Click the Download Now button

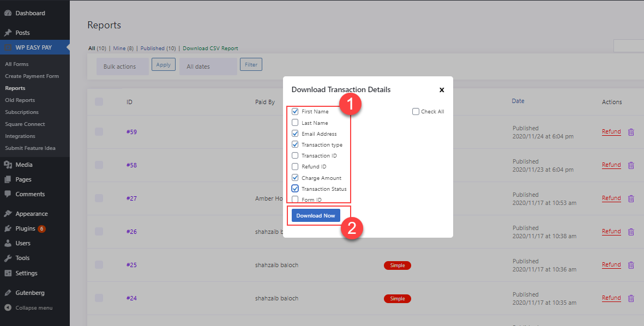315,215
